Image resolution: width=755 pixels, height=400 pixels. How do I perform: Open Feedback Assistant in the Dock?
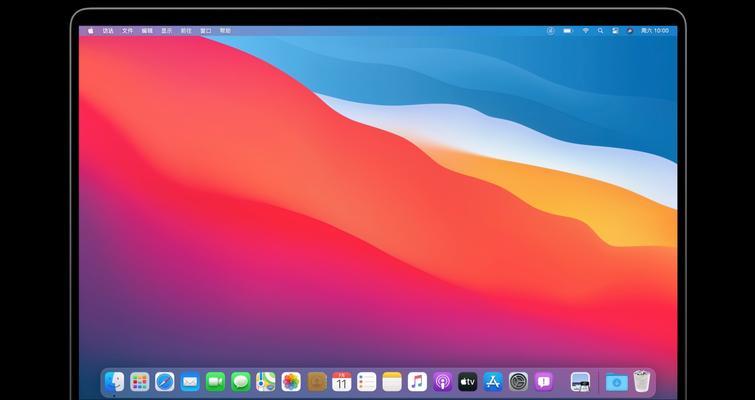[x=544, y=382]
